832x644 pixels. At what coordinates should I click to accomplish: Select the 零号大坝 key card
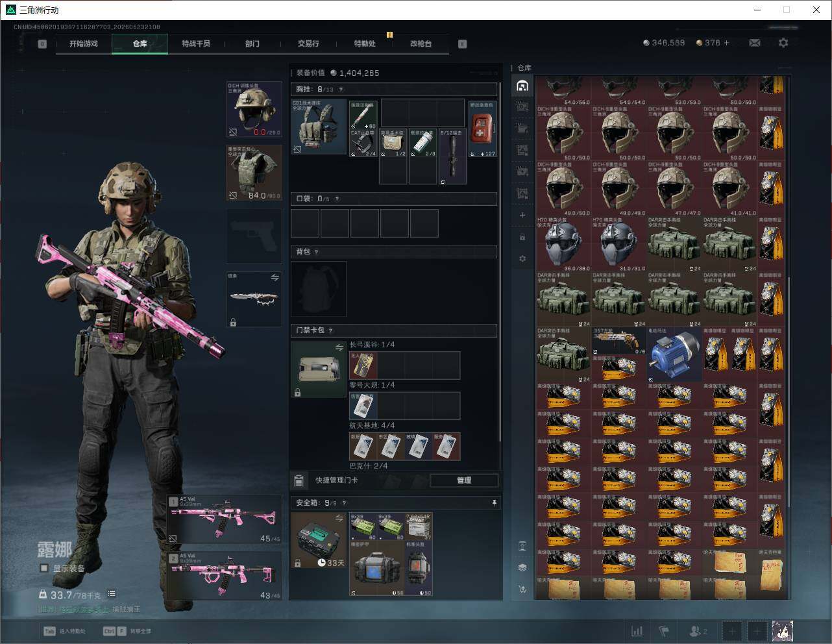pos(363,406)
